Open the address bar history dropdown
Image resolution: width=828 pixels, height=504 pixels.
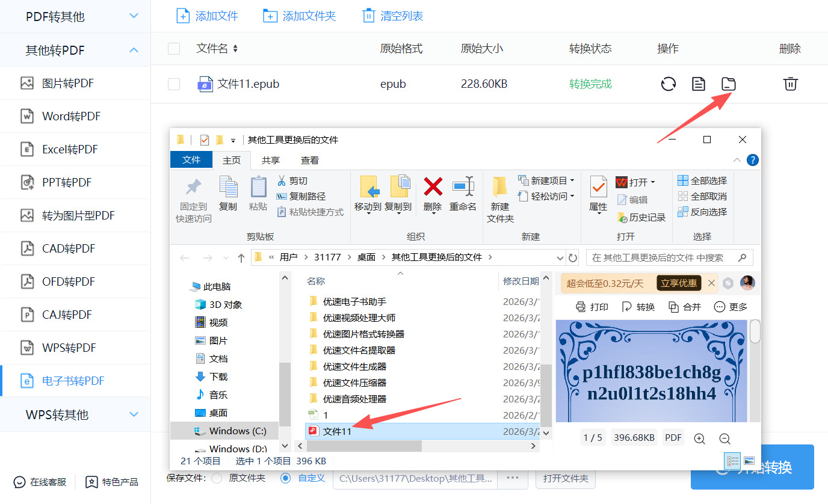click(561, 257)
